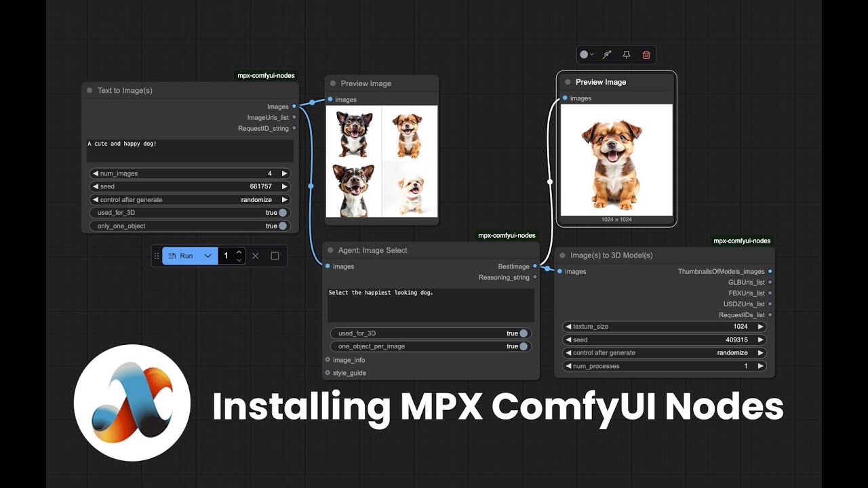Click the square clear-queue icon beside Run
Image resolution: width=868 pixels, height=488 pixels.
(275, 256)
